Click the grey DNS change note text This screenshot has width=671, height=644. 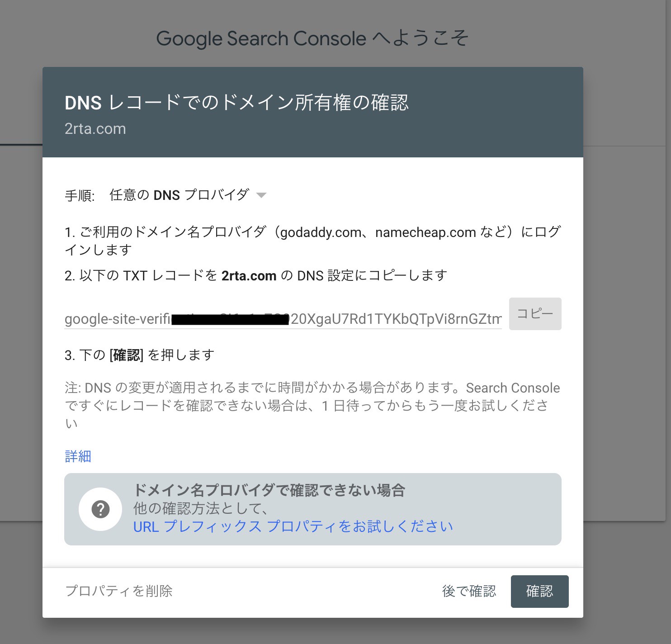312,406
